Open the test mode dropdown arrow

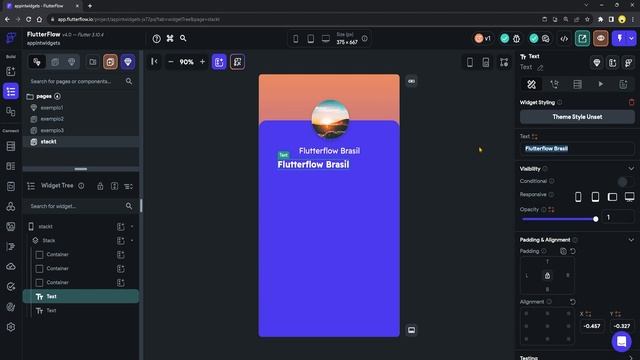[x=631, y=38]
